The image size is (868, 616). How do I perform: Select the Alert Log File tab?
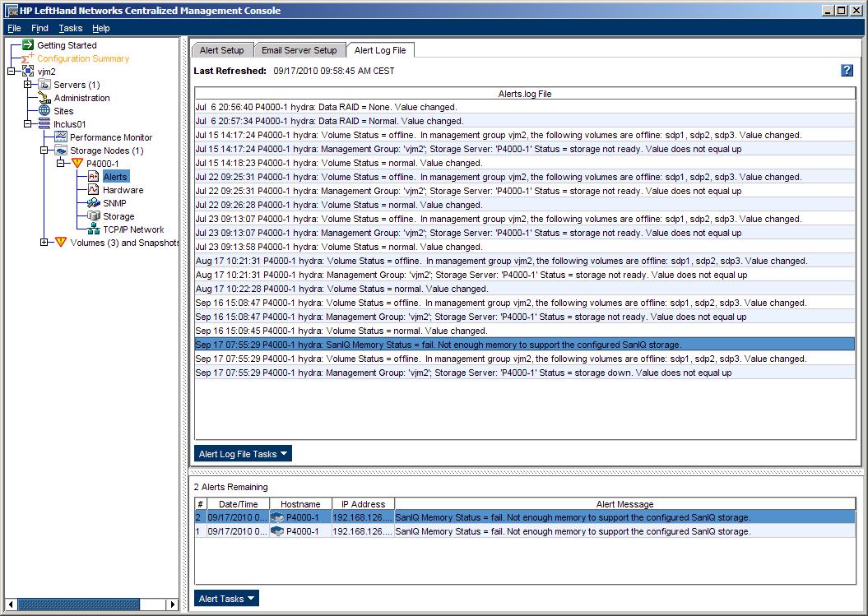click(380, 50)
